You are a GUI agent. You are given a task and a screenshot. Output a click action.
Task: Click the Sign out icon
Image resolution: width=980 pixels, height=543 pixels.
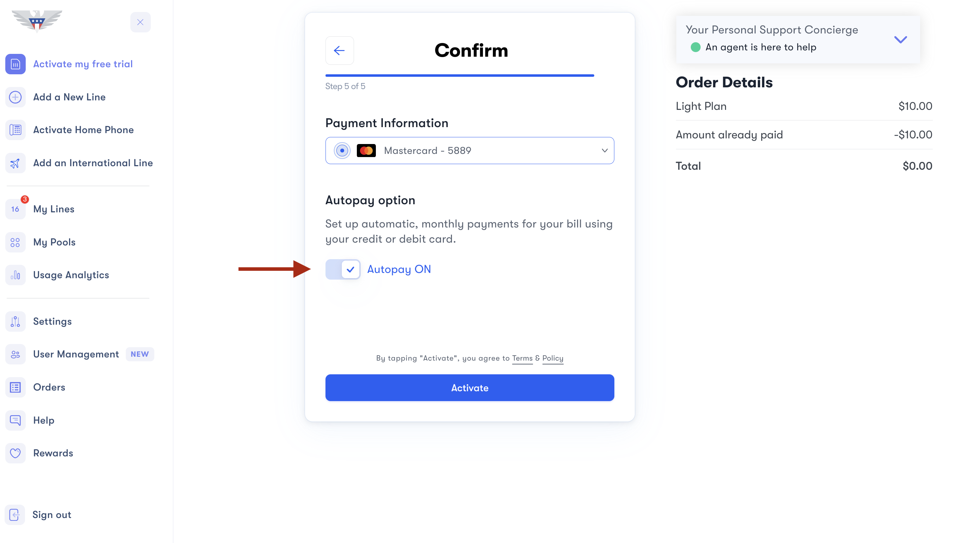pos(14,514)
